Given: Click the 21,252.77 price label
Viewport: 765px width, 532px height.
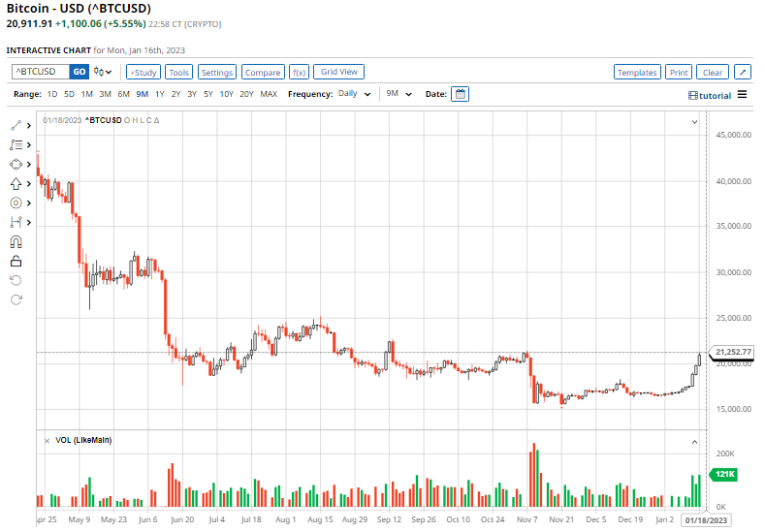Looking at the screenshot, I should 733,352.
